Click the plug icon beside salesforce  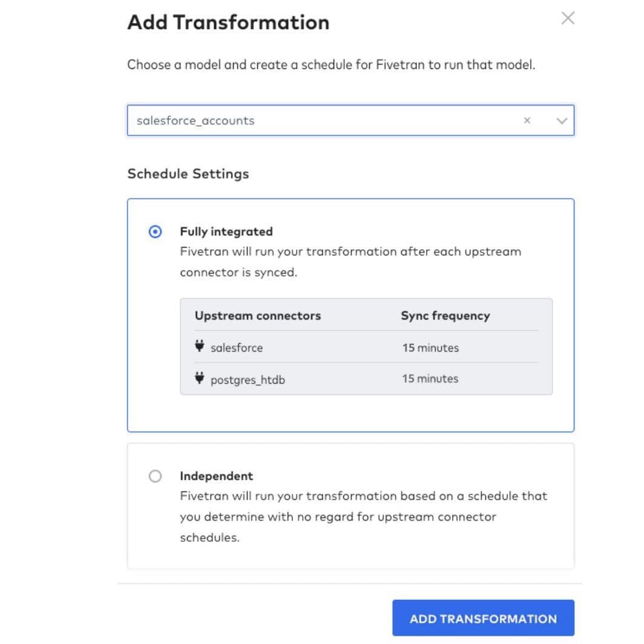pos(200,347)
